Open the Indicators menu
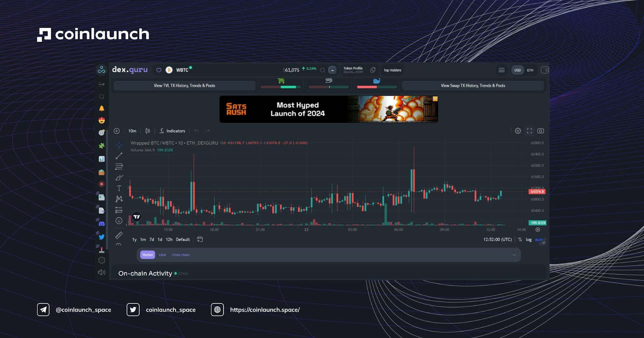 click(x=172, y=131)
